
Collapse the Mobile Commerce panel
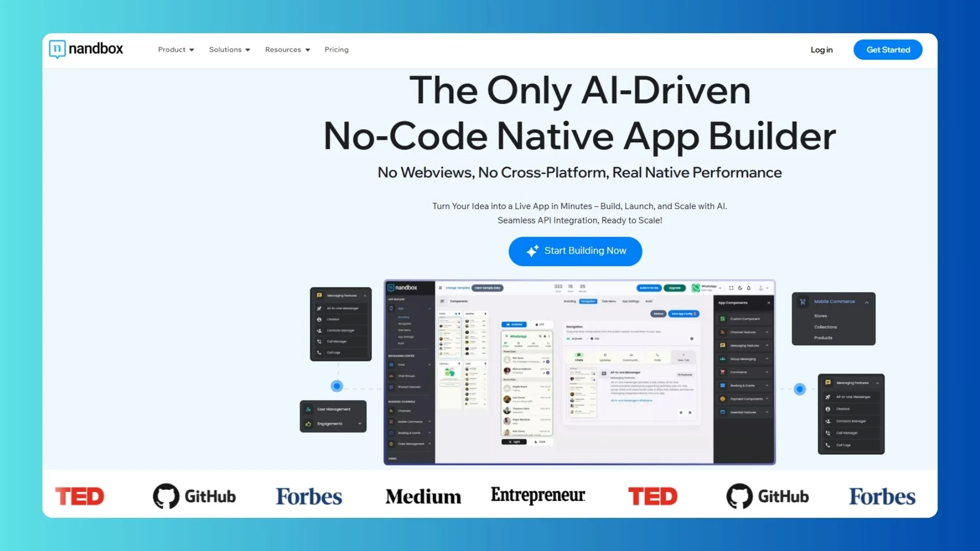tap(867, 303)
